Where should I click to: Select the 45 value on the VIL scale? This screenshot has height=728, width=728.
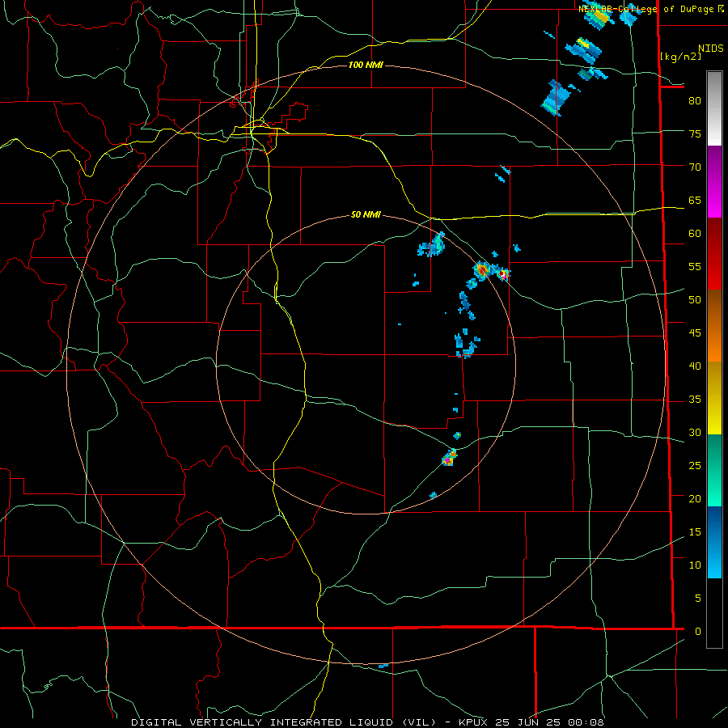pyautogui.click(x=695, y=333)
